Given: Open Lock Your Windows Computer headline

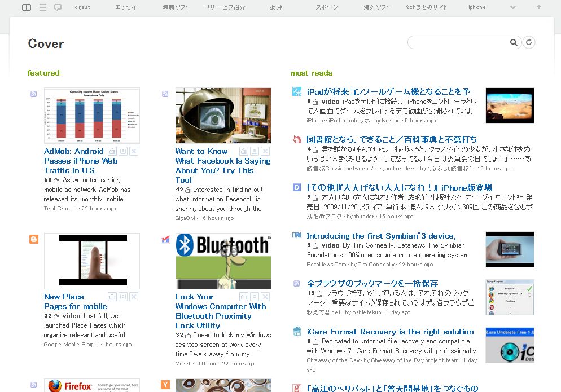Looking at the screenshot, I should [x=220, y=311].
